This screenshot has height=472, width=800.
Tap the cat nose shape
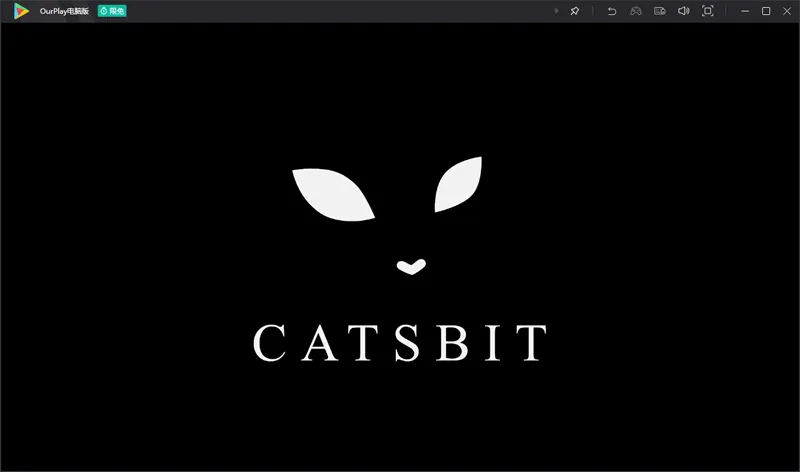pos(411,266)
